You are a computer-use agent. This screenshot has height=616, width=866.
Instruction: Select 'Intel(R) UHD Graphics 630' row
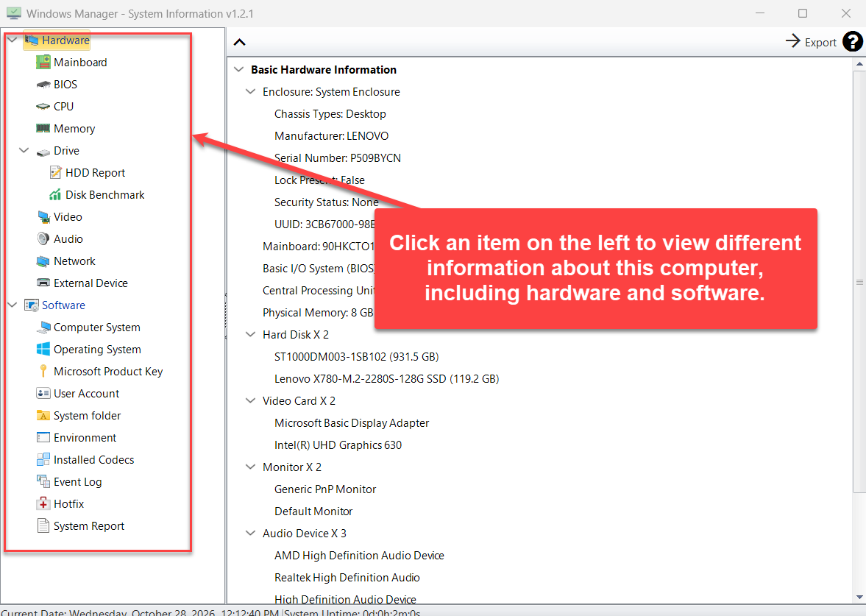338,446
